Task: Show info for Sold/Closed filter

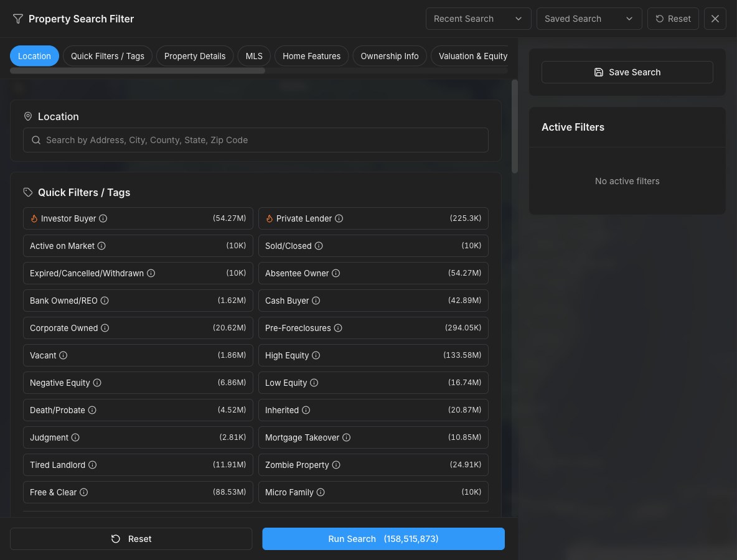Action: coord(319,246)
